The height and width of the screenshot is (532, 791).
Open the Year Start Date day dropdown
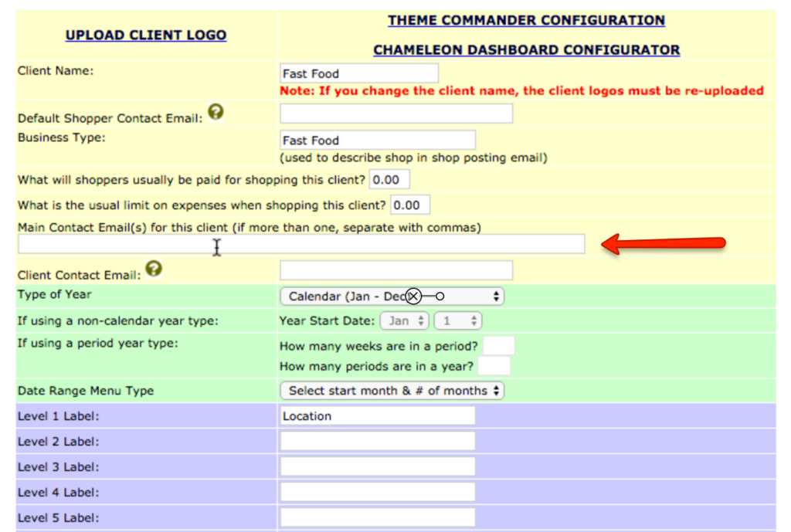pos(458,320)
